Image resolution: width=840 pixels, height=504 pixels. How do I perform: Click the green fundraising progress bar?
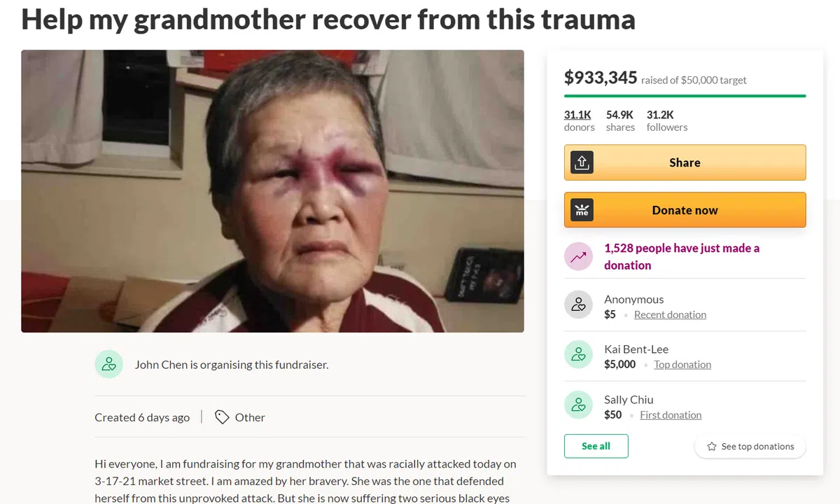coord(685,96)
